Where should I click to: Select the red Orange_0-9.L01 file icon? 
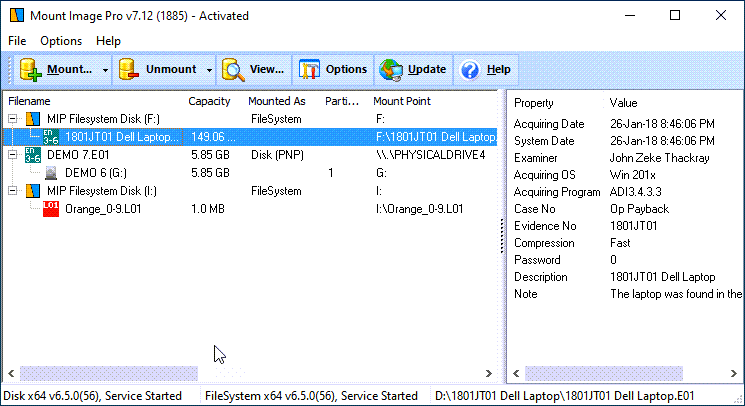point(51,209)
